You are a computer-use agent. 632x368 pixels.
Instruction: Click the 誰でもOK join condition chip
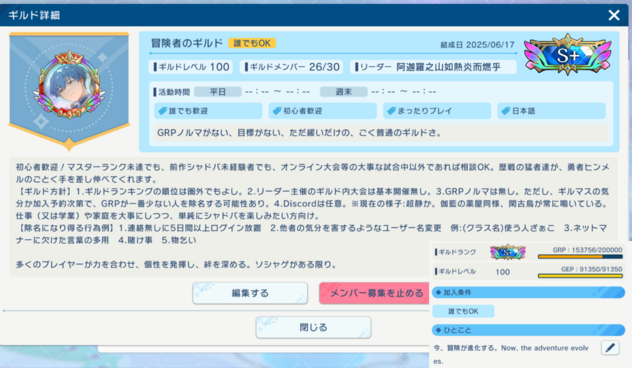pos(463,311)
